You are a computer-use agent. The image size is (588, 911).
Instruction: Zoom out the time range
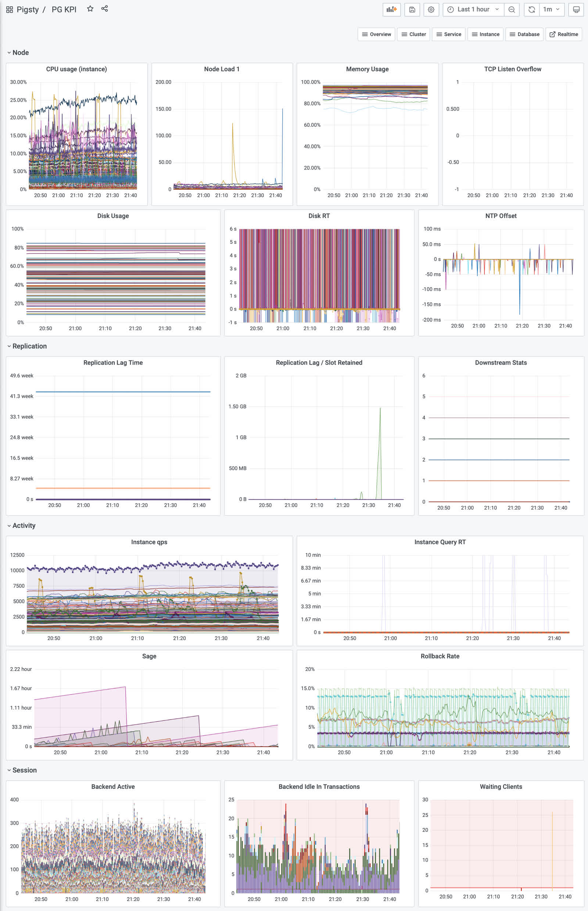click(512, 10)
